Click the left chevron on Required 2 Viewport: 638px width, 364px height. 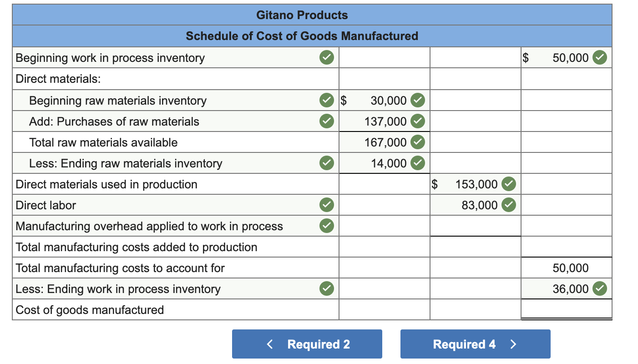pos(269,344)
